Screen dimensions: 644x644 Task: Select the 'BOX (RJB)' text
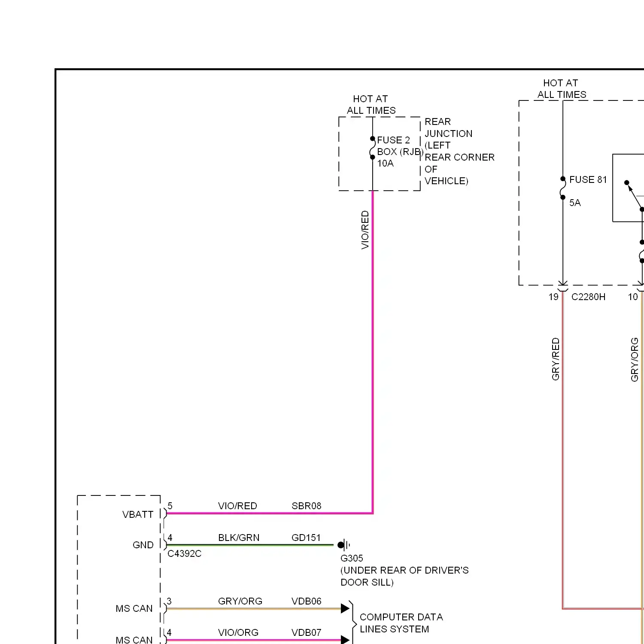click(x=400, y=152)
